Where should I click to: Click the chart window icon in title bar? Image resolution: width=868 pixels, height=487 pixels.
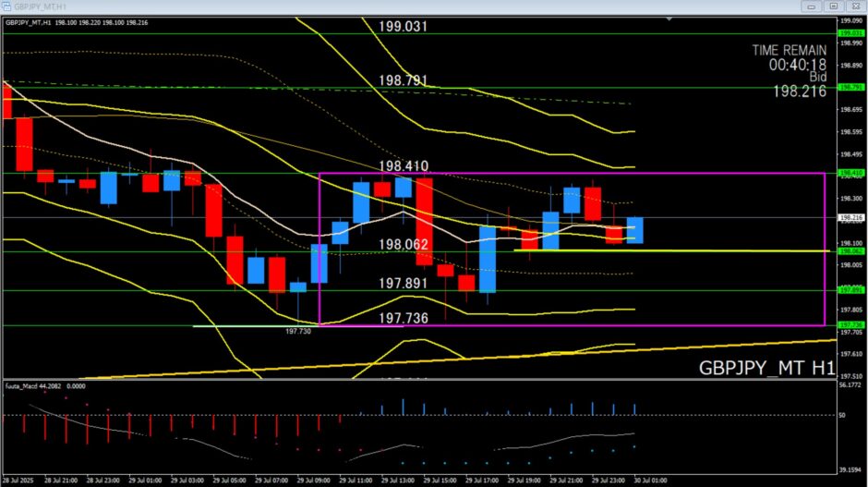pyautogui.click(x=8, y=6)
